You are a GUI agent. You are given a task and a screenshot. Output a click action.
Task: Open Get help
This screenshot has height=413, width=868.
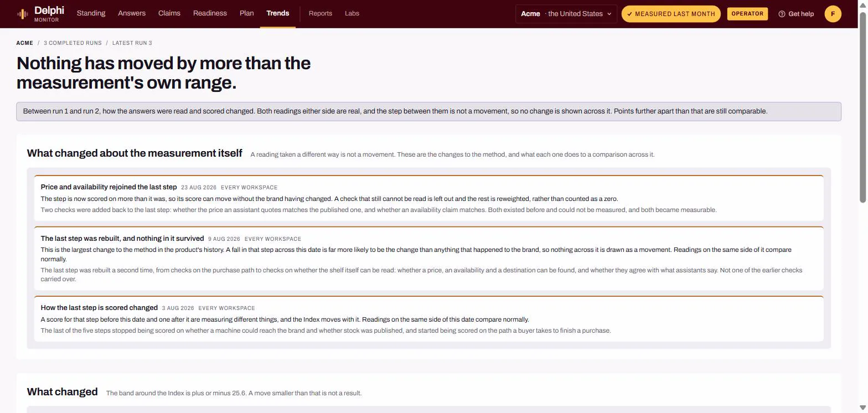point(796,14)
